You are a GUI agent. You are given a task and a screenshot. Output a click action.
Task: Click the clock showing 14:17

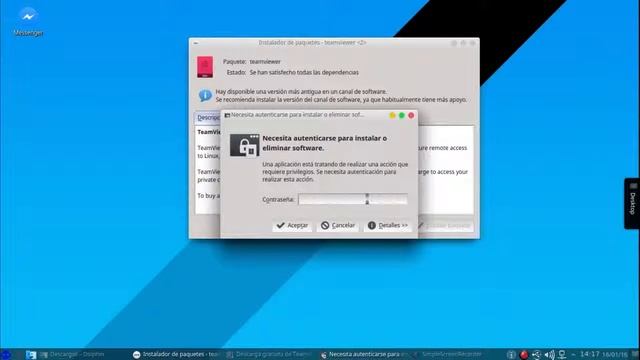(x=589, y=354)
